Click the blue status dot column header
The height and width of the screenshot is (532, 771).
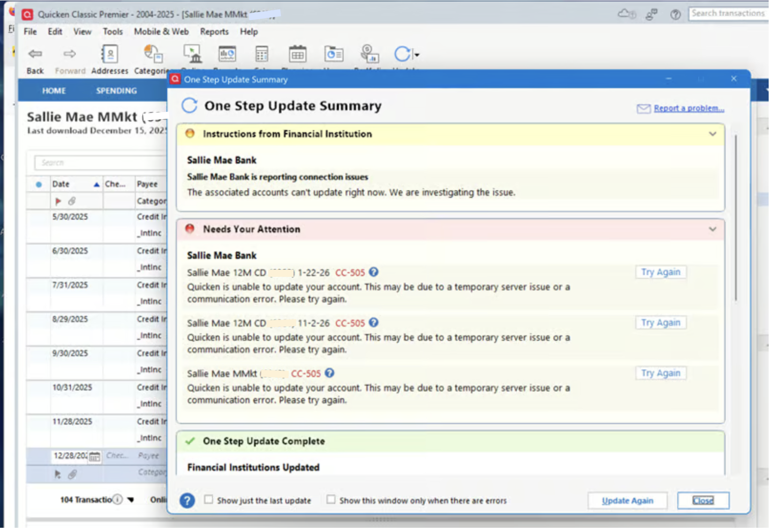click(38, 184)
